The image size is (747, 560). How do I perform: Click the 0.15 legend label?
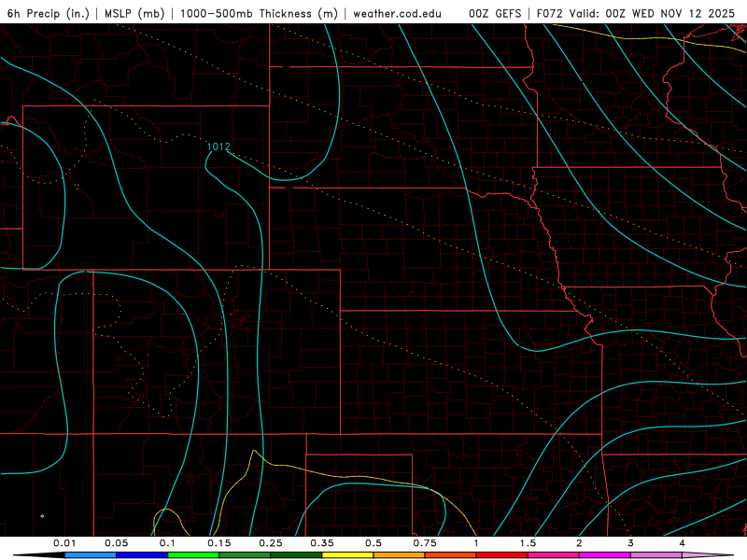[x=219, y=543]
